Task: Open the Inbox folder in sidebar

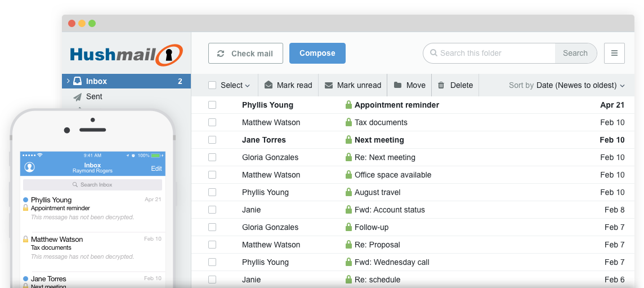Action: [x=126, y=81]
